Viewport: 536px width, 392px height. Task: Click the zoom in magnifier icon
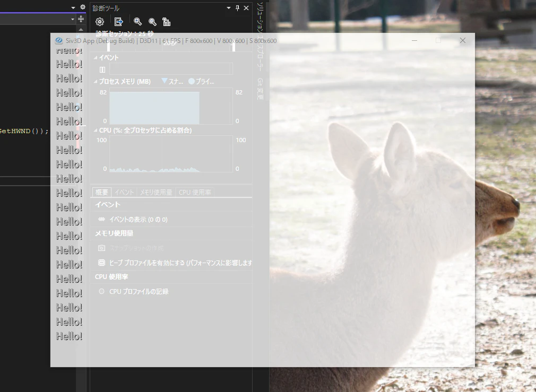click(x=137, y=22)
